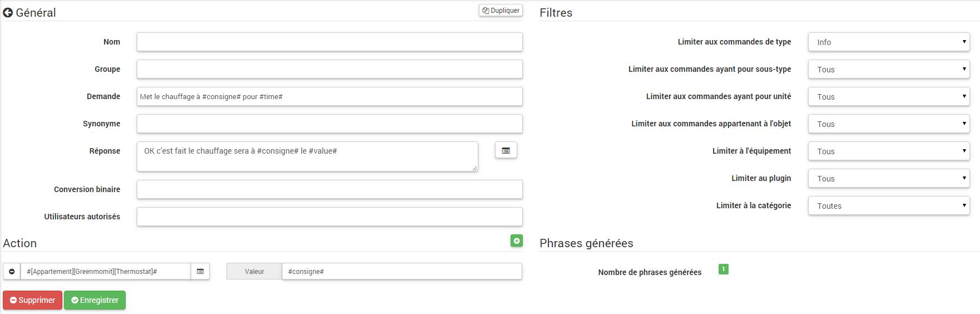Viewport: 980px width, 314px height.
Task: Click the green add action icon
Action: point(516,241)
